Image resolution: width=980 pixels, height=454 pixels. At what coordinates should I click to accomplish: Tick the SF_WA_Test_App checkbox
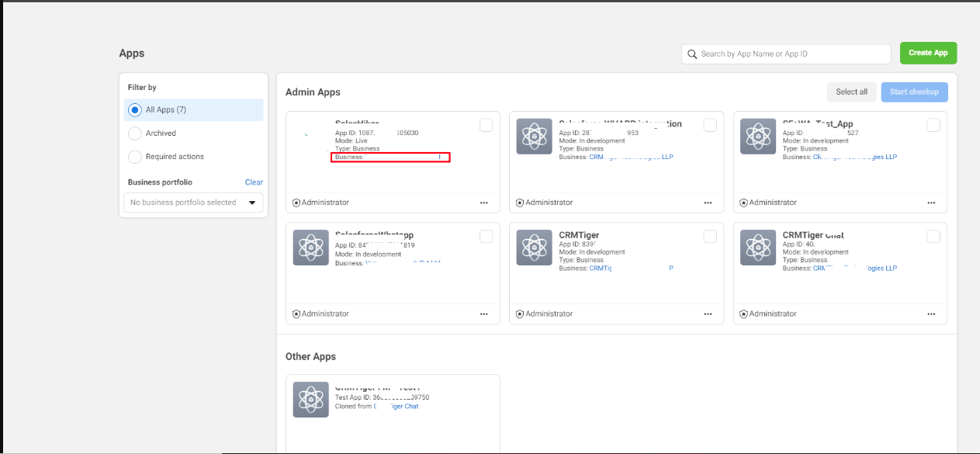[x=933, y=126]
